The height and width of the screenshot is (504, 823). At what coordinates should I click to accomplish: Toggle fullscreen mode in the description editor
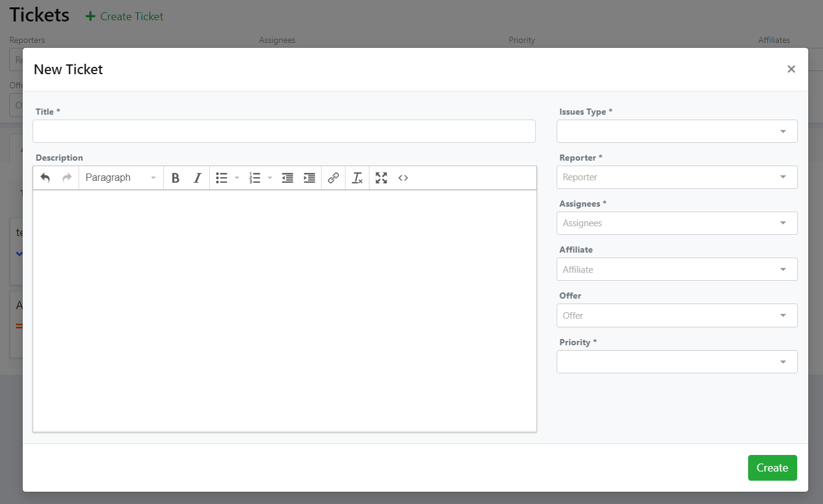tap(381, 177)
